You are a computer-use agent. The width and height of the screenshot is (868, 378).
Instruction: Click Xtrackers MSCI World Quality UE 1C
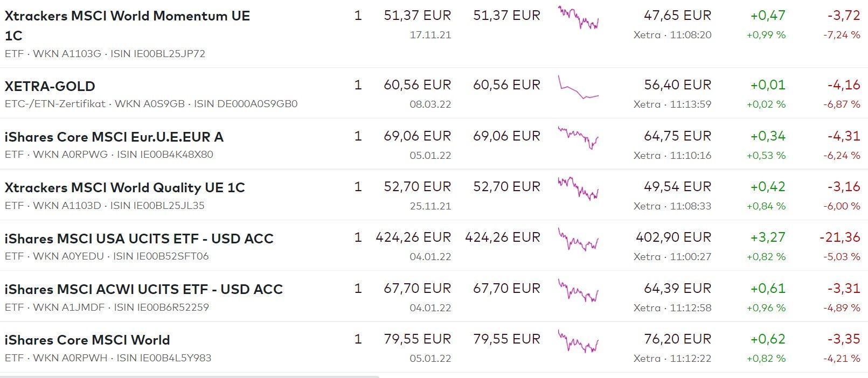point(125,187)
